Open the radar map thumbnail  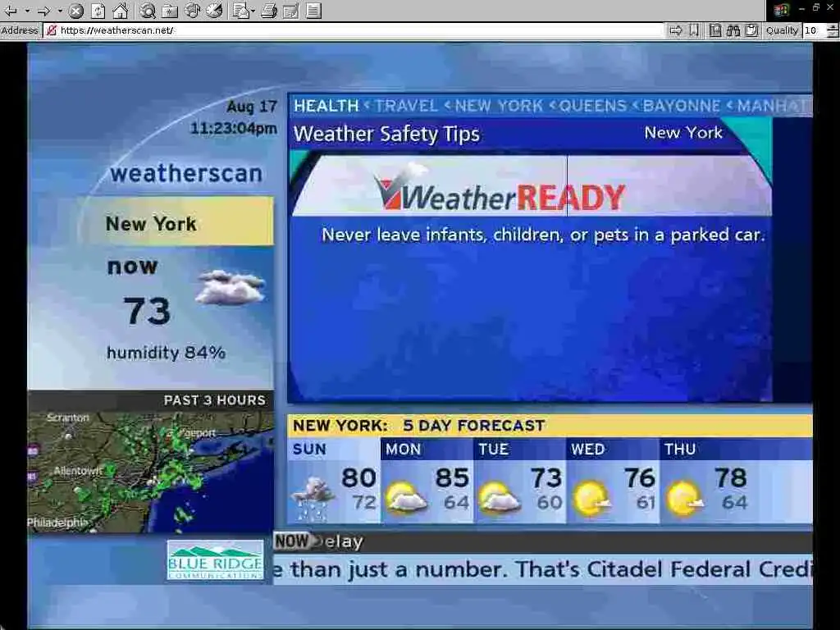click(151, 472)
